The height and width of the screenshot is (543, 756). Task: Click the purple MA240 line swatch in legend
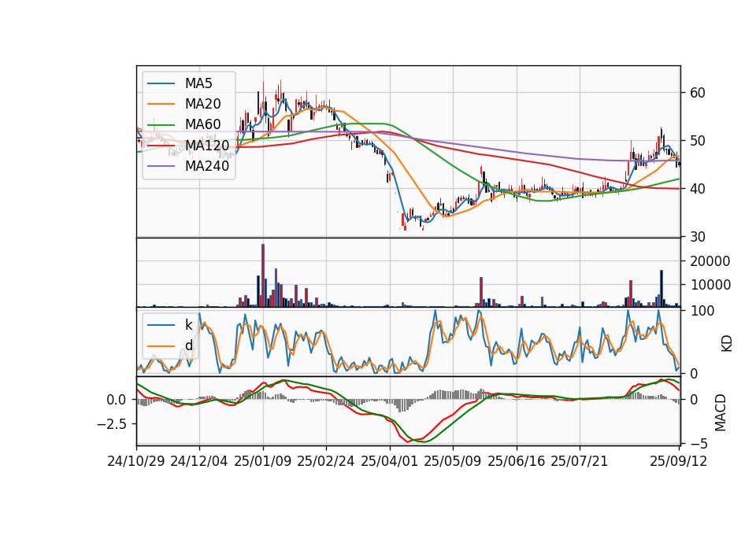tap(161, 166)
